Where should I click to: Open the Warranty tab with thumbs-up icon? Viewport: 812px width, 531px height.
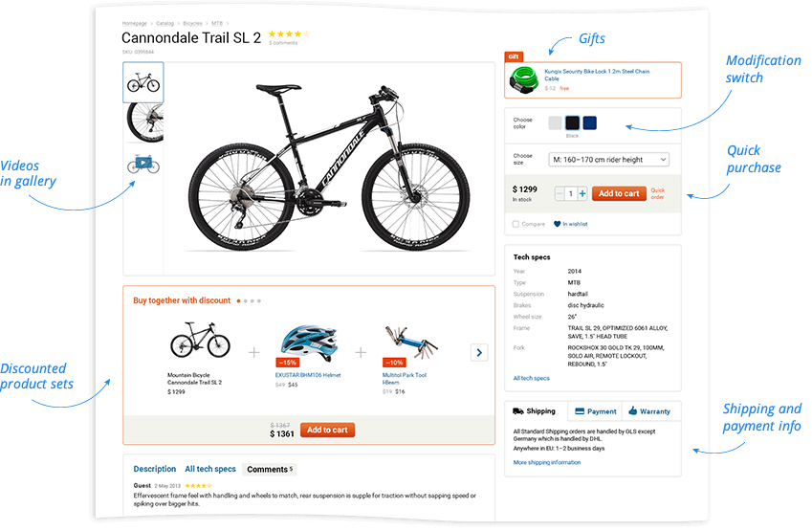click(649, 411)
